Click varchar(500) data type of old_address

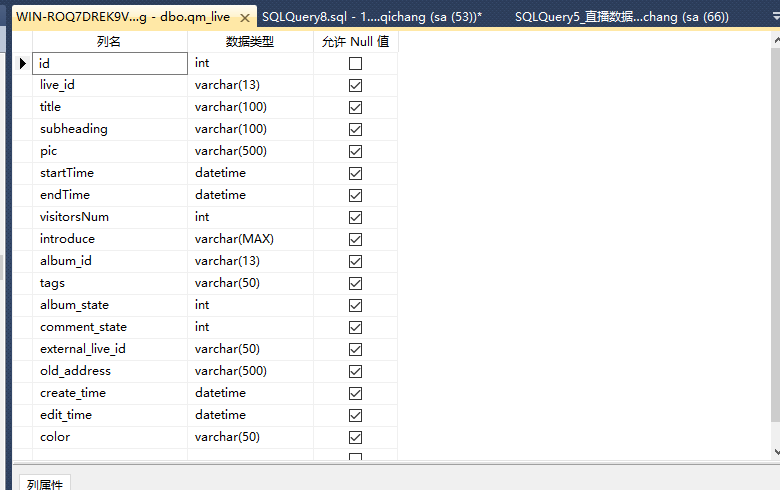[251, 371]
